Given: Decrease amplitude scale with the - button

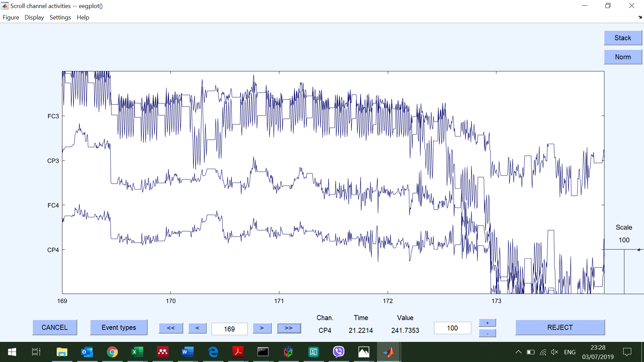Looking at the screenshot, I should (487, 333).
